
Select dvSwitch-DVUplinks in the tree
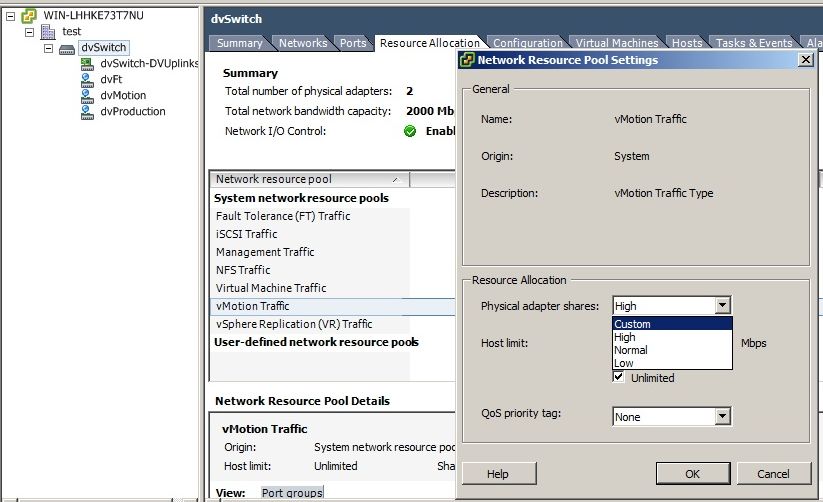149,64
